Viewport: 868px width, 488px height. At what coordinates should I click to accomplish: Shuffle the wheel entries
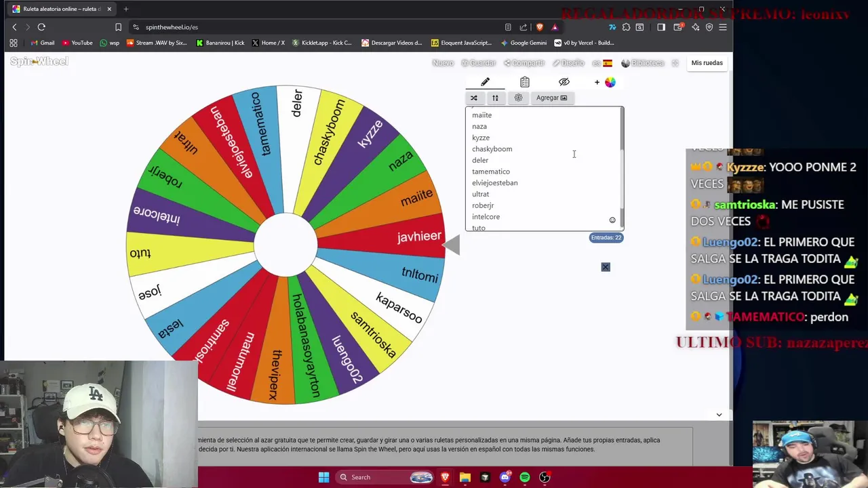click(x=474, y=98)
